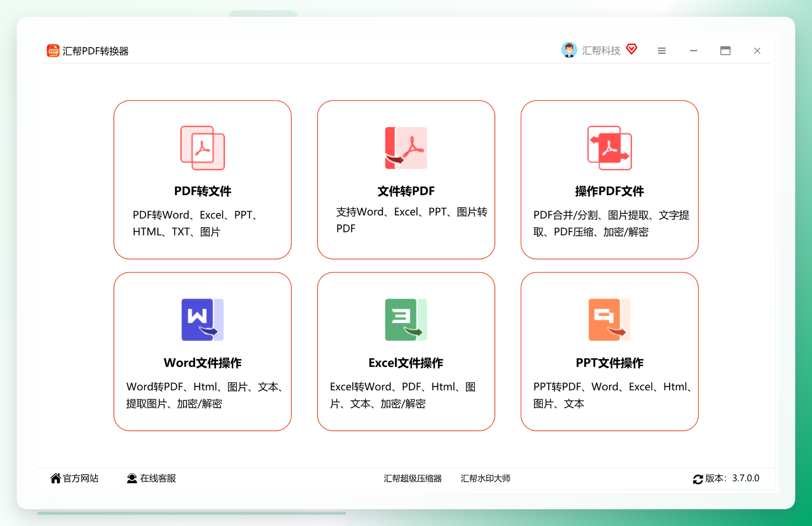The image size is (812, 526).
Task: Select the PDF转文件 title
Action: tap(202, 191)
